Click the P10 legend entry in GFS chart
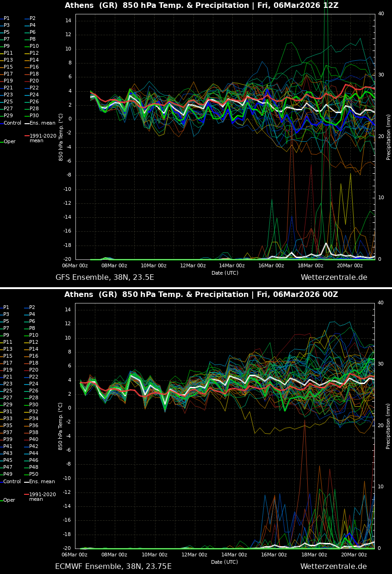This screenshot has width=392, height=574. tap(34, 46)
